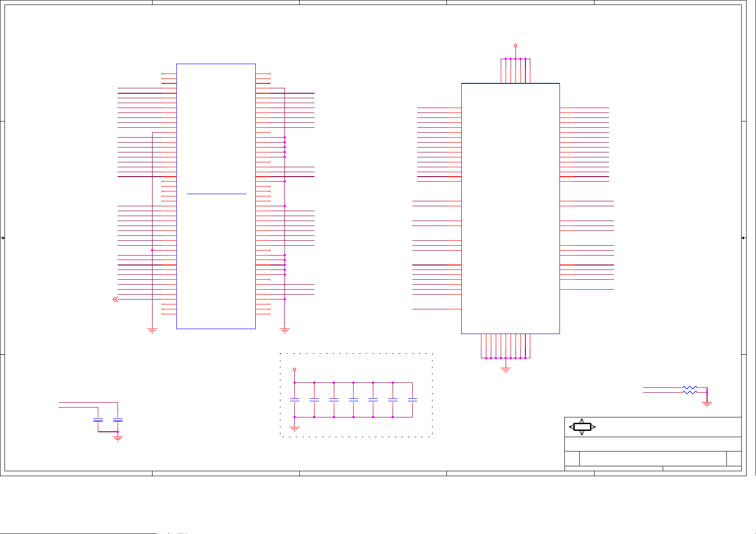Screen dimensions: 756x534
Task: Select the lower resistor of the resistor pair
Action: coord(690,392)
